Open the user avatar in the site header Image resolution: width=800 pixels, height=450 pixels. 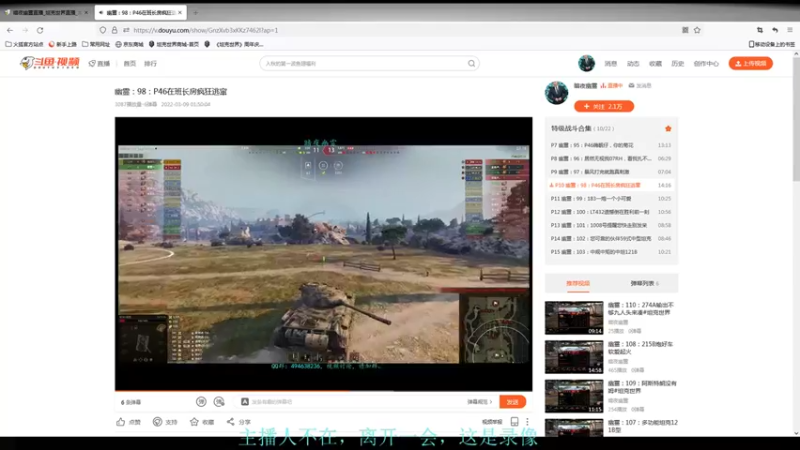(x=586, y=63)
